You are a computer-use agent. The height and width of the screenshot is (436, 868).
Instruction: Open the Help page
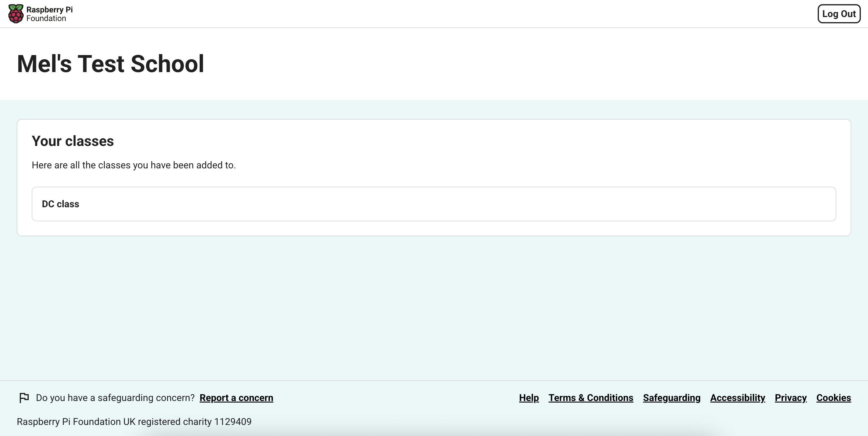coord(528,398)
